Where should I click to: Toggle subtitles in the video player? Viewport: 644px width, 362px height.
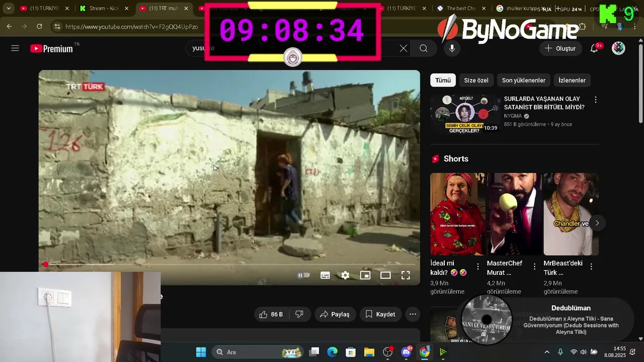pyautogui.click(x=325, y=275)
